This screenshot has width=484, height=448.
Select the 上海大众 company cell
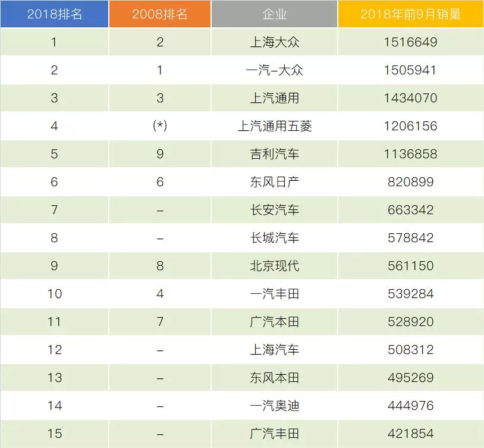point(275,42)
